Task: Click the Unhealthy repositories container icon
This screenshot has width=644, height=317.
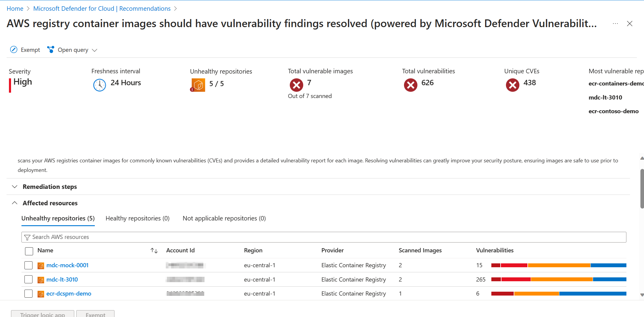Action: 198,85
